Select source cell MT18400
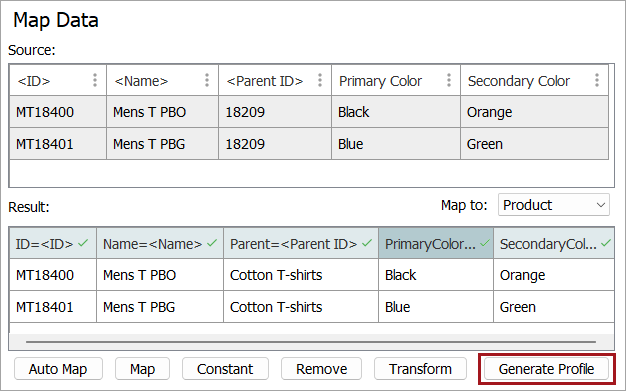Viewport: 626px width, 391px height. tap(58, 112)
